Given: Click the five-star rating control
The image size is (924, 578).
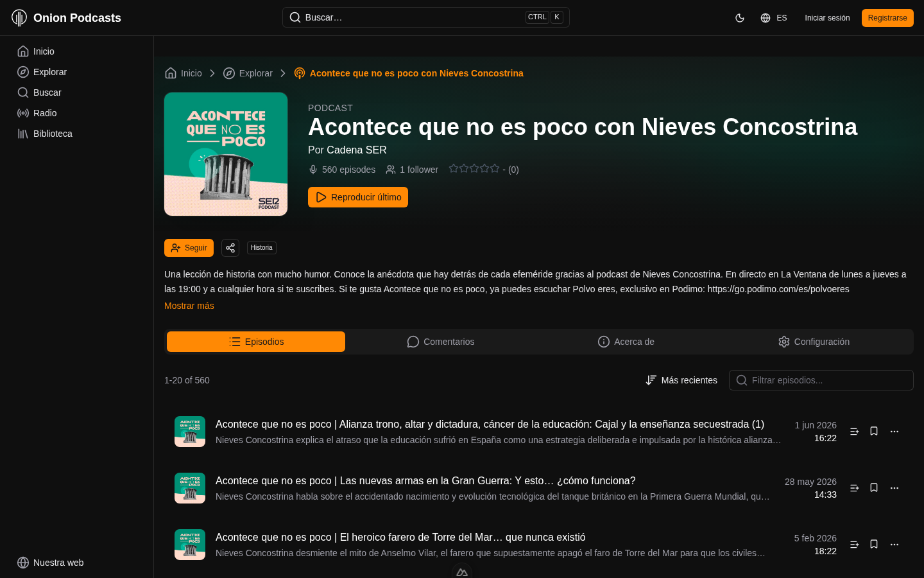Looking at the screenshot, I should (x=474, y=168).
